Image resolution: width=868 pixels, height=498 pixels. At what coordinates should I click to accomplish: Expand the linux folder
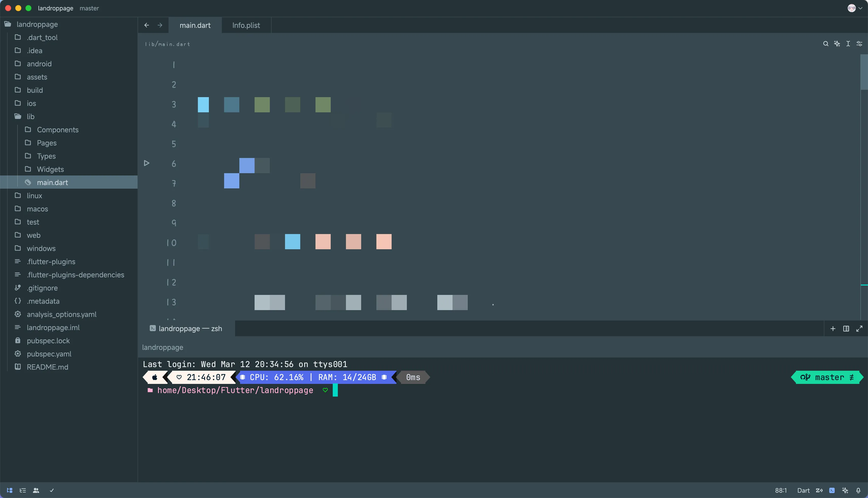tap(69, 195)
